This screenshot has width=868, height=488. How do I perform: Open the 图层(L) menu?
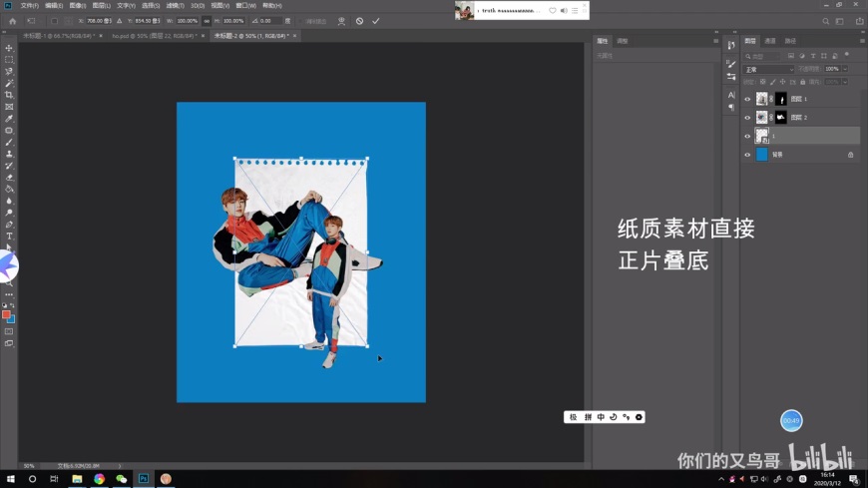[102, 6]
